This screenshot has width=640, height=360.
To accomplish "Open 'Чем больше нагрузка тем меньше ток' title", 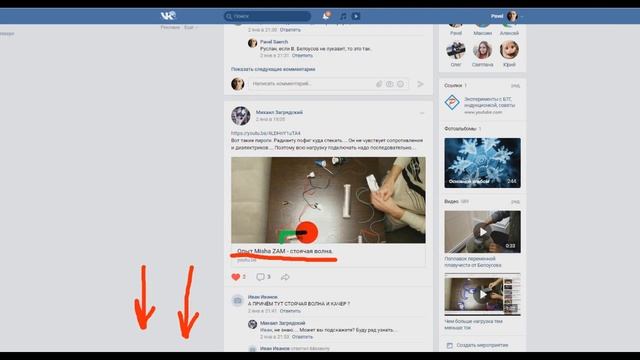I will (473, 324).
